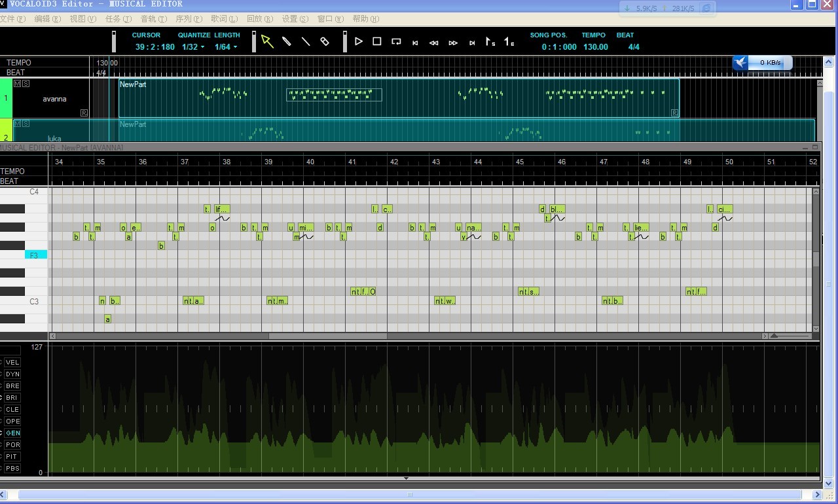Click the bird network-speed widget icon
Screen dimensions: 838x504
pos(741,63)
